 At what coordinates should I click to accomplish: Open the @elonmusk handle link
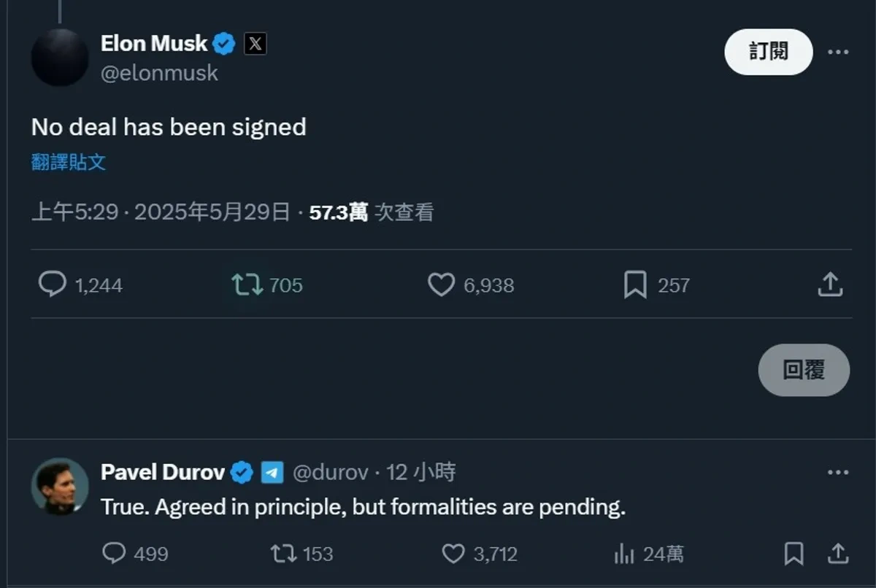click(159, 73)
